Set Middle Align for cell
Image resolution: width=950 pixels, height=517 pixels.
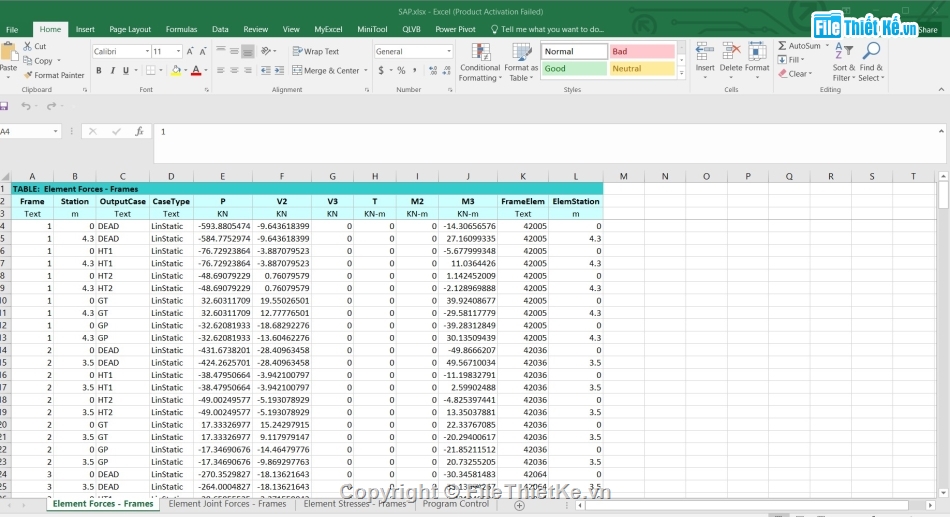click(234, 51)
